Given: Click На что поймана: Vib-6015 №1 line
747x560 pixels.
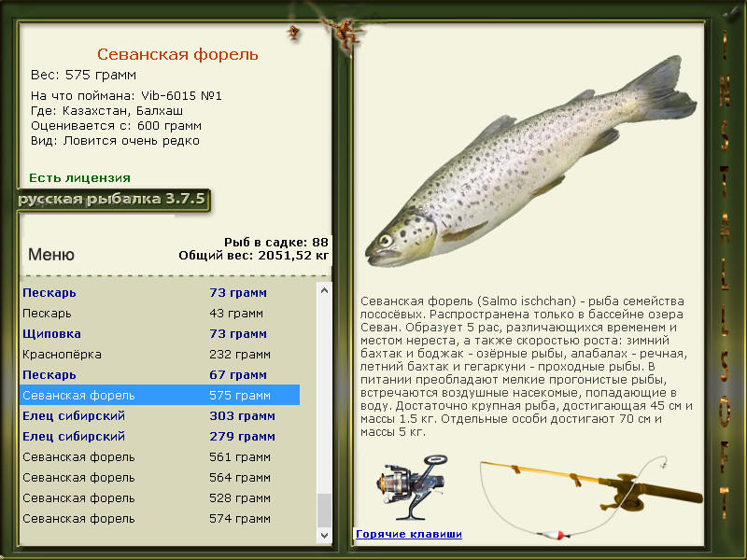Looking at the screenshot, I should point(126,96).
